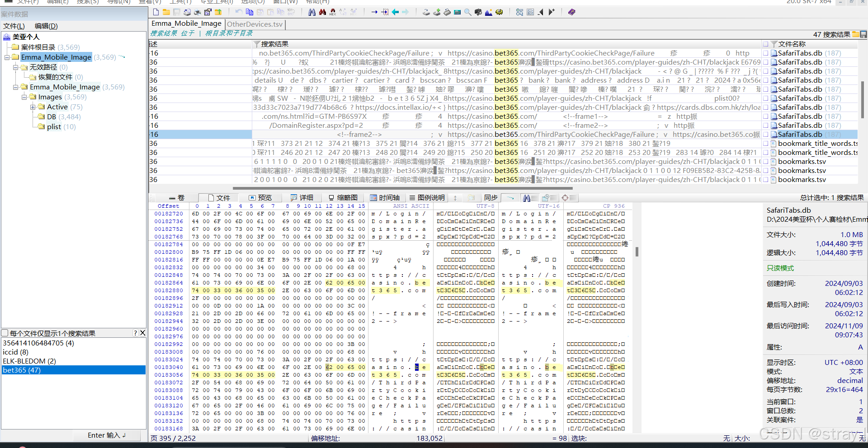868x448 pixels.
Task: Click the Move Block arrow icon
Action: pyautogui.click(x=385, y=12)
